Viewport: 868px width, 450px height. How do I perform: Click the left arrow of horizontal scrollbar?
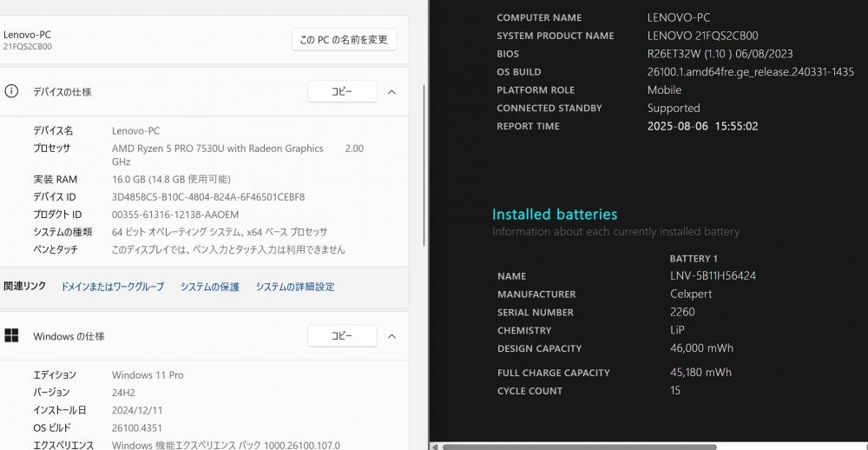pyautogui.click(x=435, y=447)
